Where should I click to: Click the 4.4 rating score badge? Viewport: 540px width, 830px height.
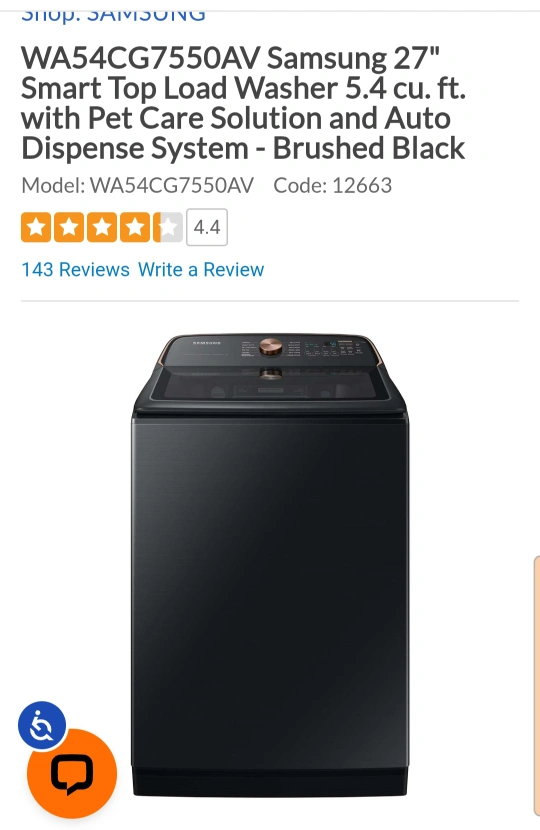(207, 227)
